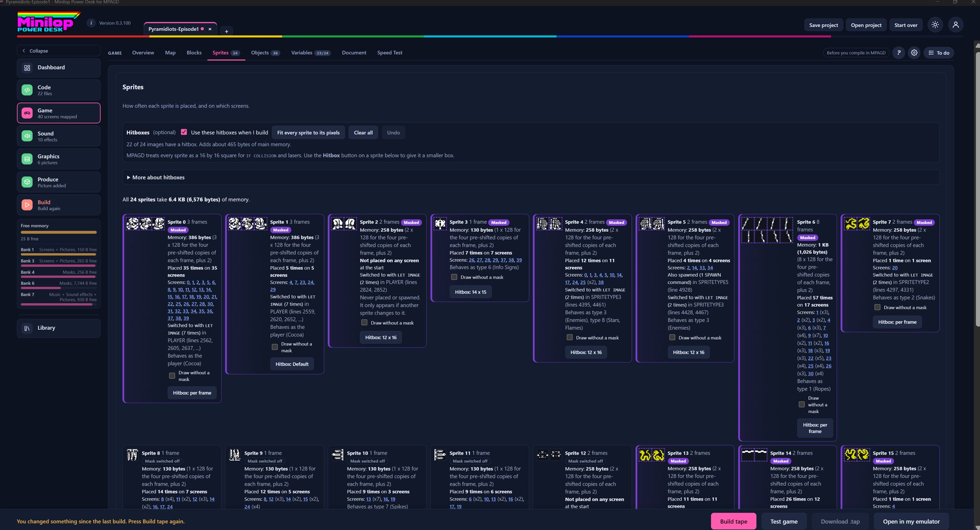980x530 pixels.
Task: Click 'Fit every sprite to its pixels'
Action: click(308, 133)
